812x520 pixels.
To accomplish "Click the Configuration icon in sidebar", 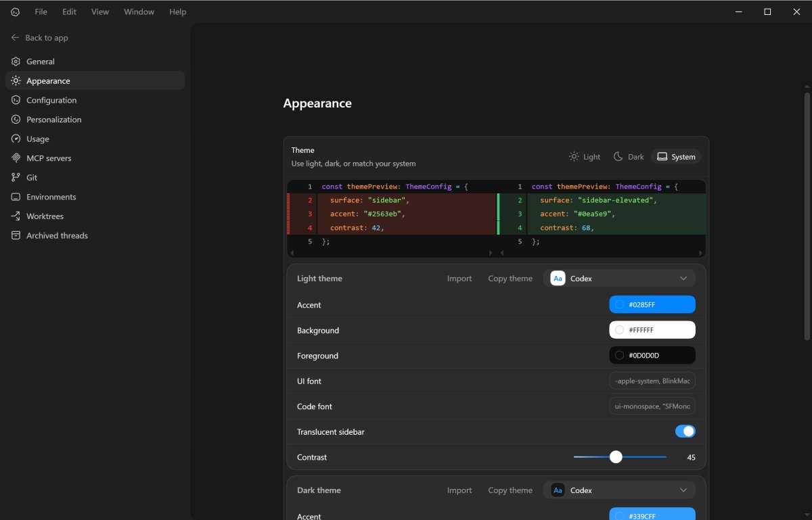I will tap(16, 100).
